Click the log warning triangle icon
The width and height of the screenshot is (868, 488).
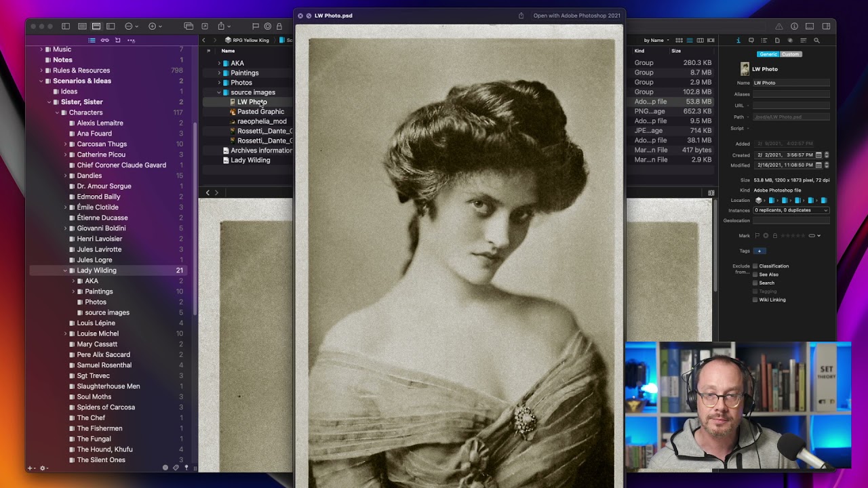click(x=779, y=26)
